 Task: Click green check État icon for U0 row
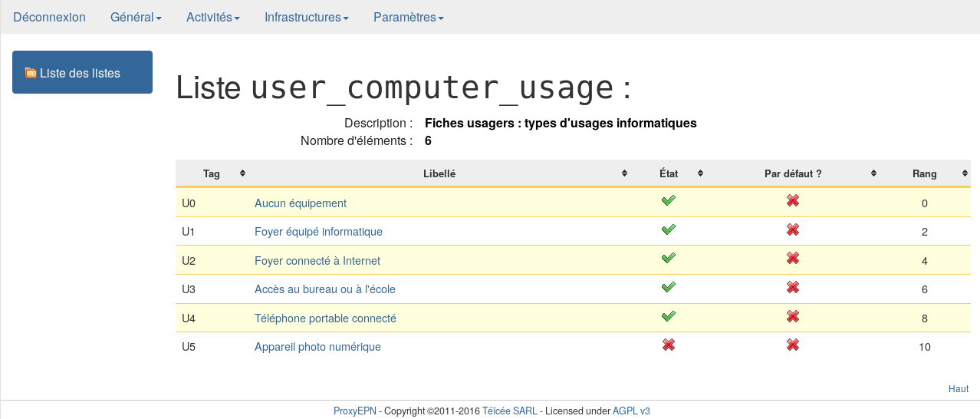pos(668,201)
